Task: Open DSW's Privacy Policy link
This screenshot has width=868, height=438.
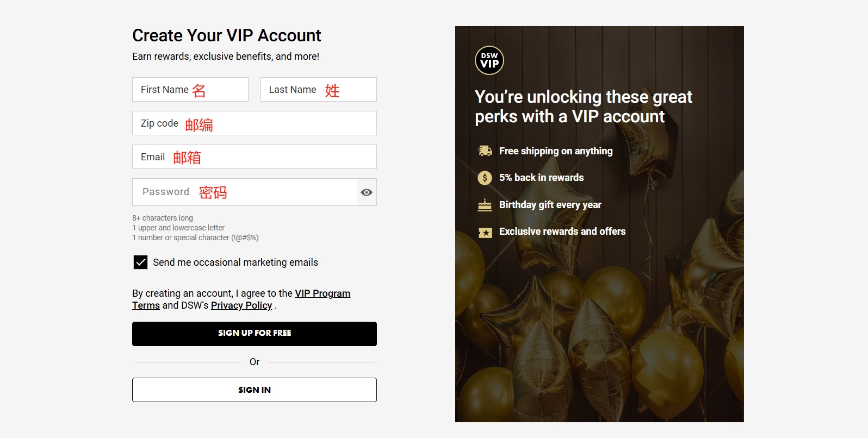Action: point(241,305)
